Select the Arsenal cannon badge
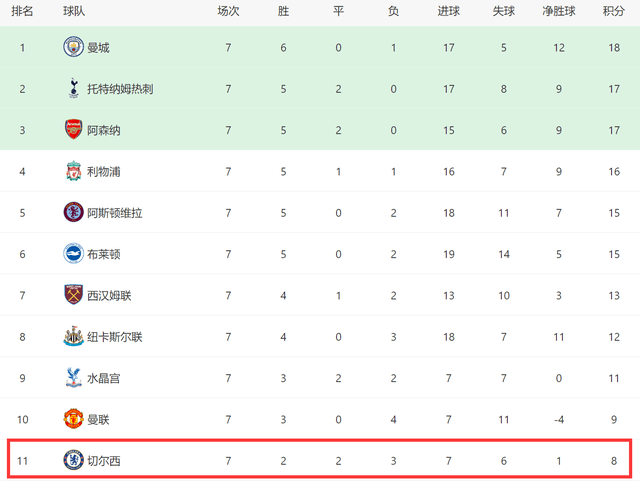This screenshot has height=484, width=640. (73, 129)
